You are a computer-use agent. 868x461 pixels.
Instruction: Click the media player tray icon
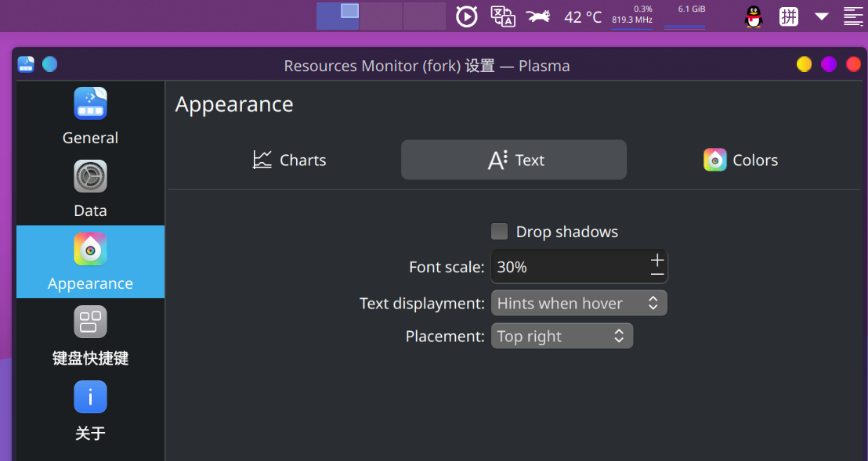coord(467,16)
